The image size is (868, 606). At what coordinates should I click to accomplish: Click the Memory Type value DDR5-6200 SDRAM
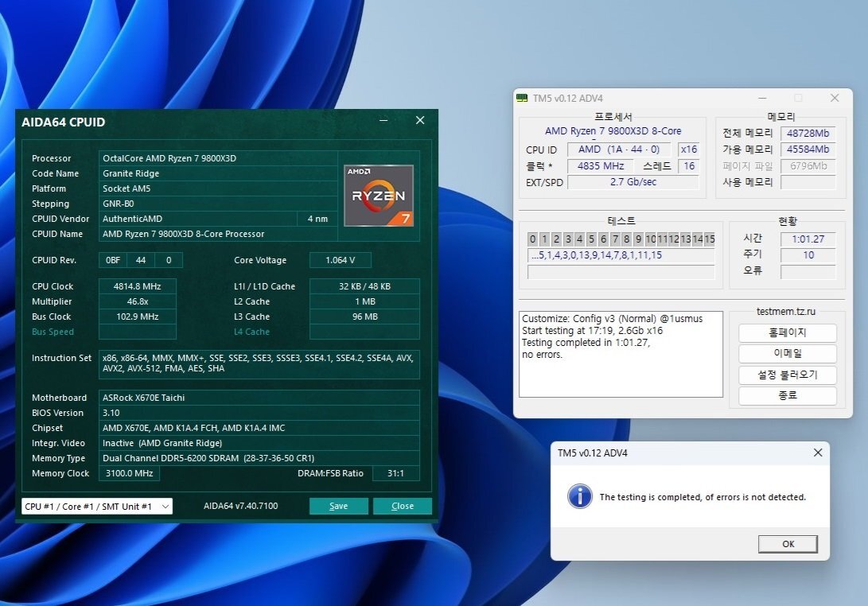pyautogui.click(x=259, y=458)
